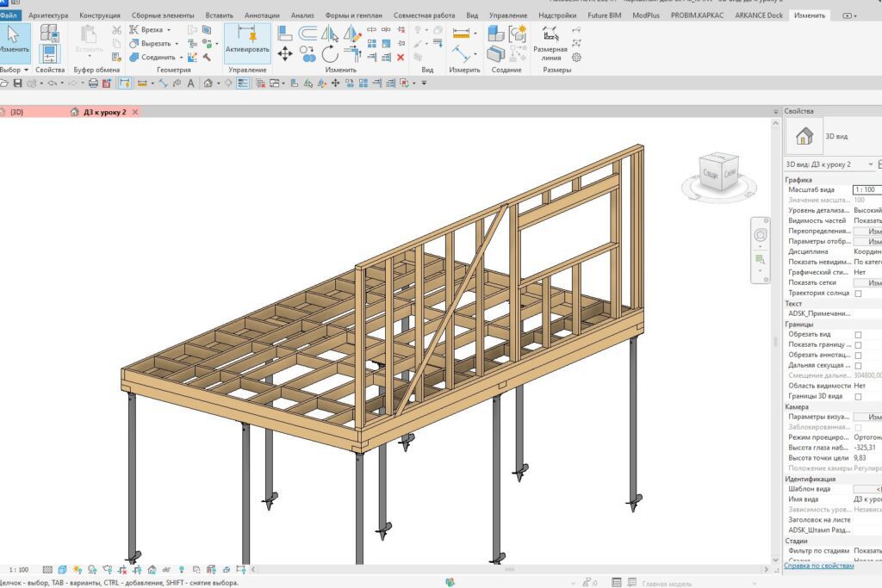This screenshot has height=588, width=882.
Task: Open the Соединить dropdown arrow
Action: 182,57
